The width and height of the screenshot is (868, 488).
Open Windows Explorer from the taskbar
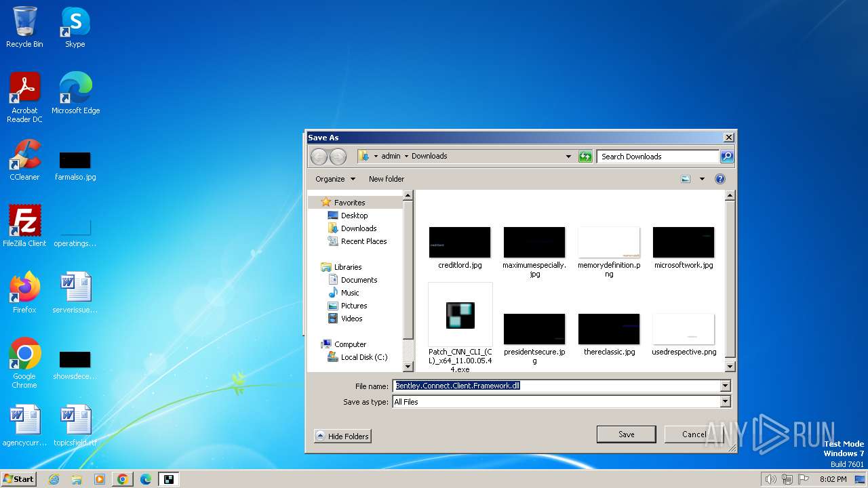pyautogui.click(x=77, y=479)
